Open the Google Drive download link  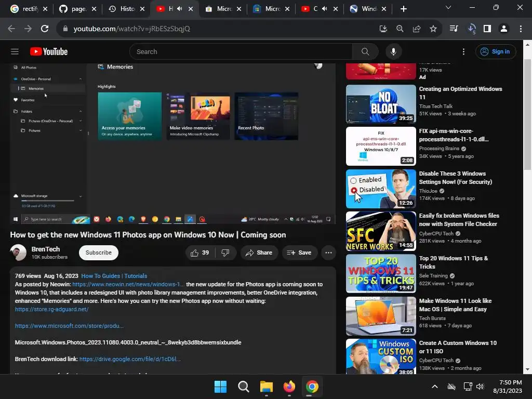point(130,359)
